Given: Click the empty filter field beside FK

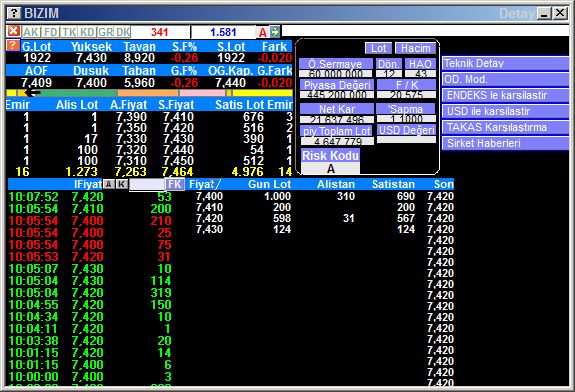Looking at the screenshot, I should (x=147, y=184).
